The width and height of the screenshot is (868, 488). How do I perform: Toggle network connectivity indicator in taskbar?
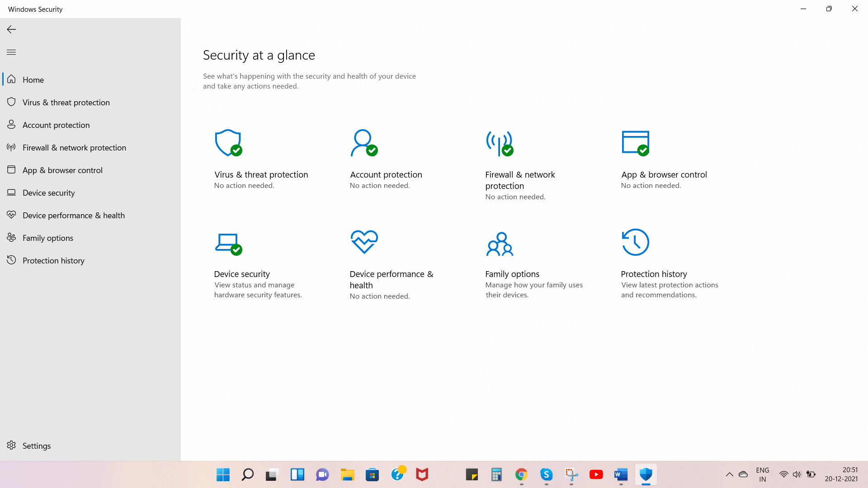point(783,474)
